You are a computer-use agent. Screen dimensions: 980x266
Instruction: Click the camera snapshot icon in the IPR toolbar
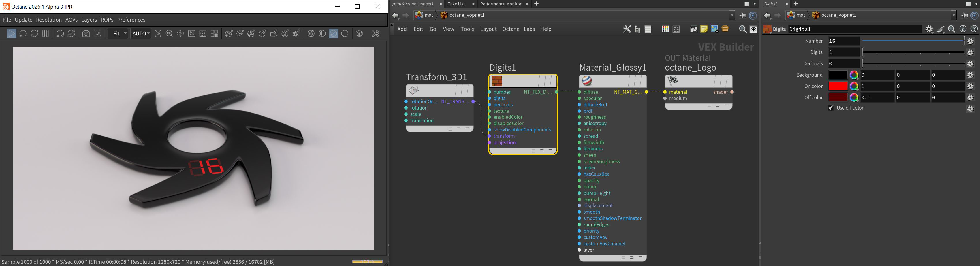[86, 34]
